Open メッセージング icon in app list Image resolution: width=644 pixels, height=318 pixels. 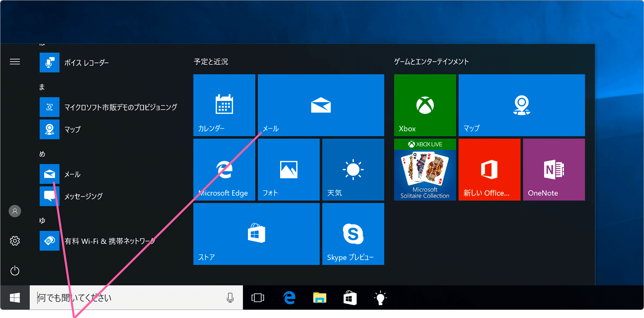coord(50,196)
